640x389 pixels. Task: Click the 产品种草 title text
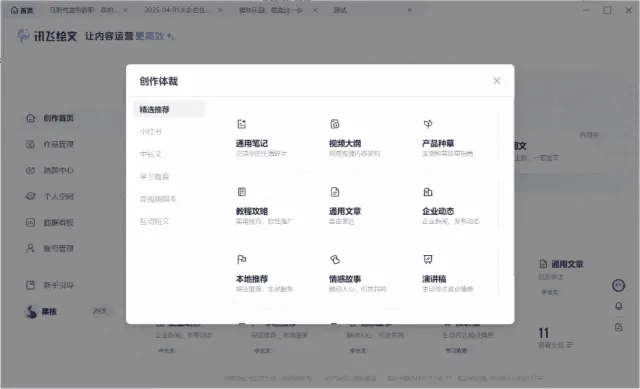438,143
